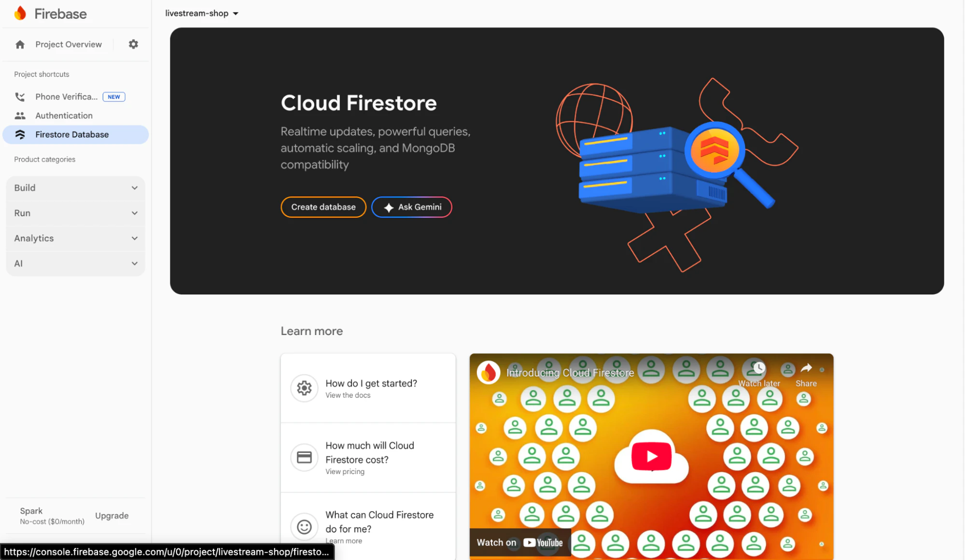Click the Share arrow on the video
The height and width of the screenshot is (560, 965).
[806, 369]
